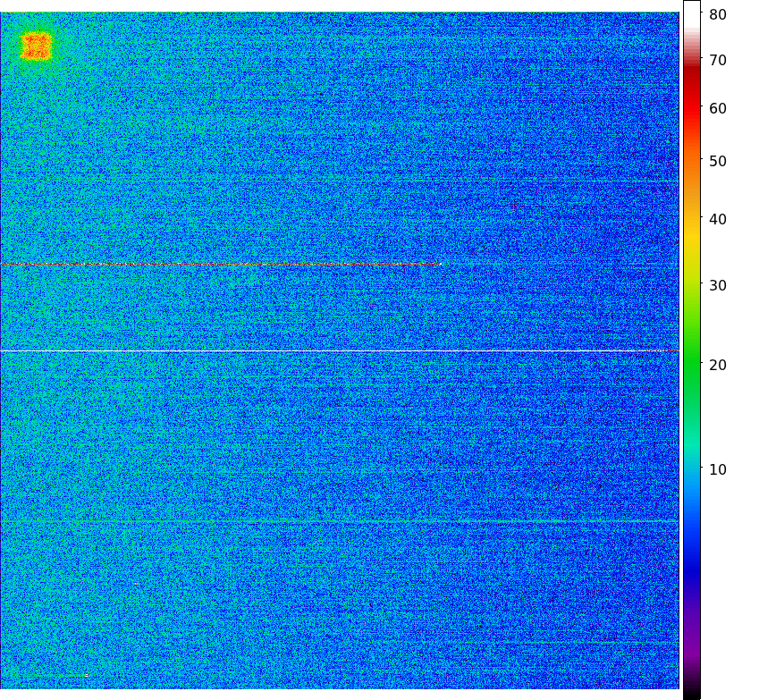Click the colorbar tick label 50
Screen dimensions: 776x700
pos(718,162)
